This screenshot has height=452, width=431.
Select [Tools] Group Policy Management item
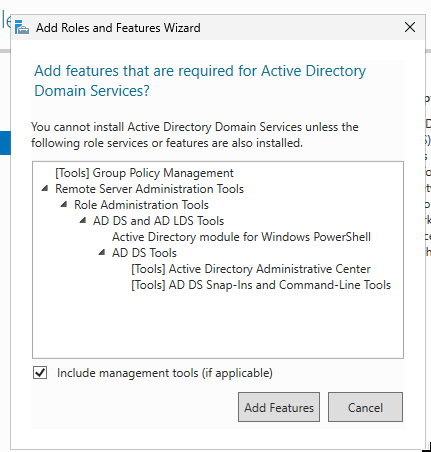(x=144, y=173)
